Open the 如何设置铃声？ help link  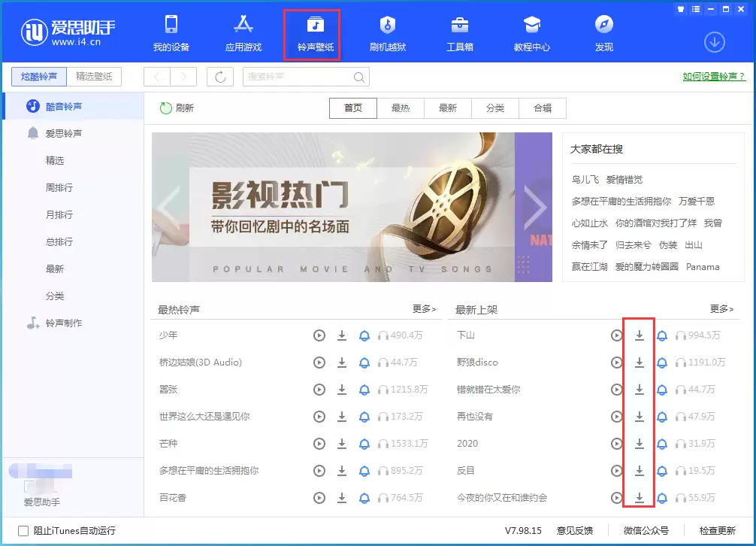coord(714,76)
